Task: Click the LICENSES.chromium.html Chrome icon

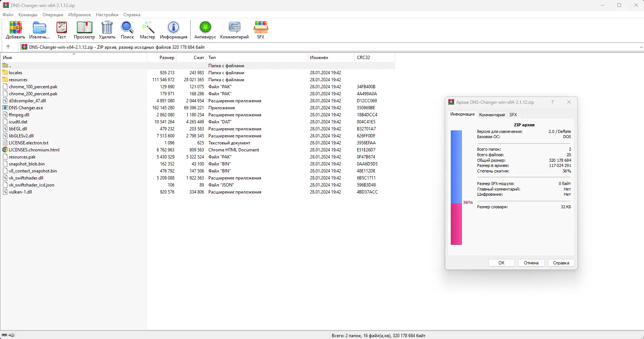Action: click(x=5, y=150)
